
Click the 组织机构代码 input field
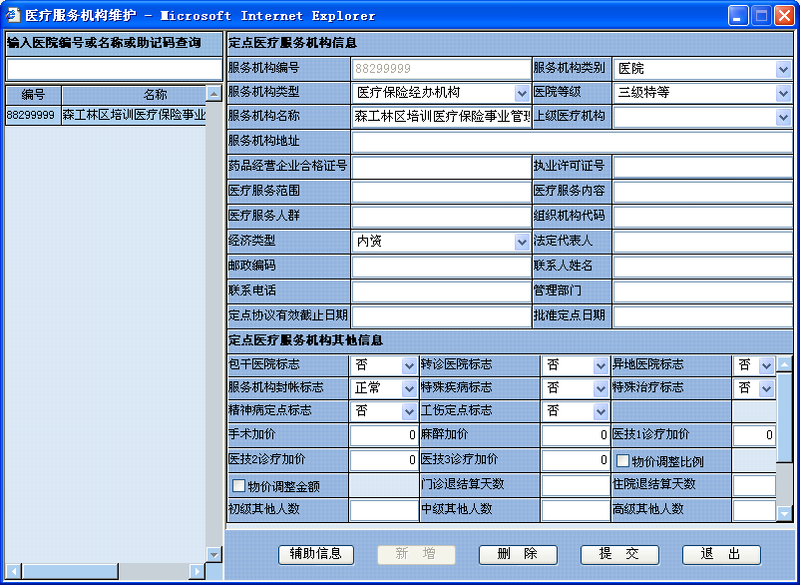(x=703, y=217)
